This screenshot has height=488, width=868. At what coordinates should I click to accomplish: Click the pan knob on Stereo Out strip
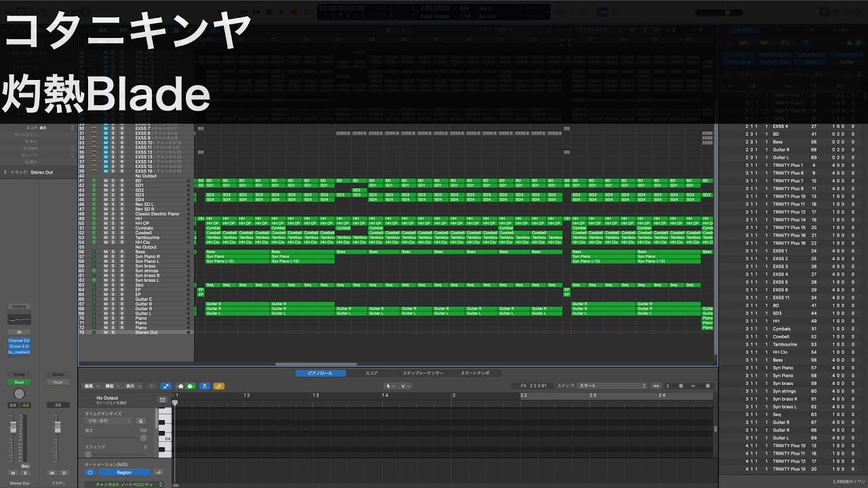click(x=19, y=394)
